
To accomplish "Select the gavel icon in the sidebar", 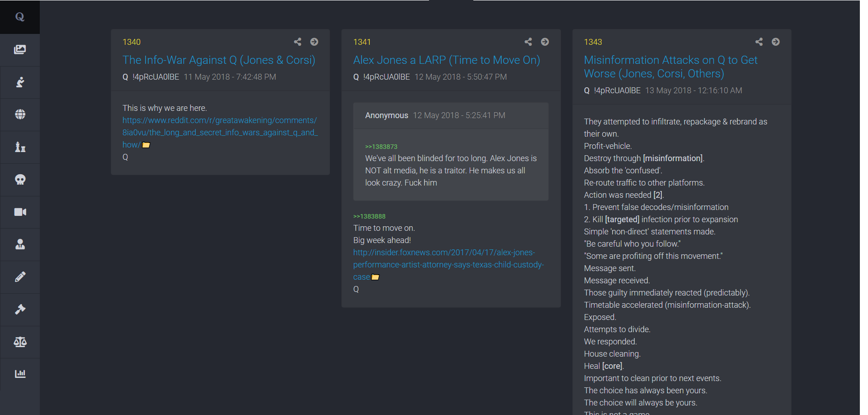I will [20, 310].
